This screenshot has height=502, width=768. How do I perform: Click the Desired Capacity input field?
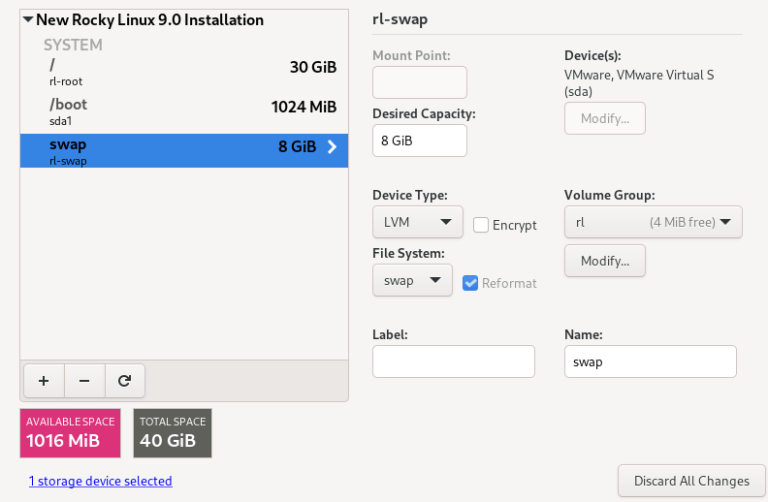click(419, 141)
